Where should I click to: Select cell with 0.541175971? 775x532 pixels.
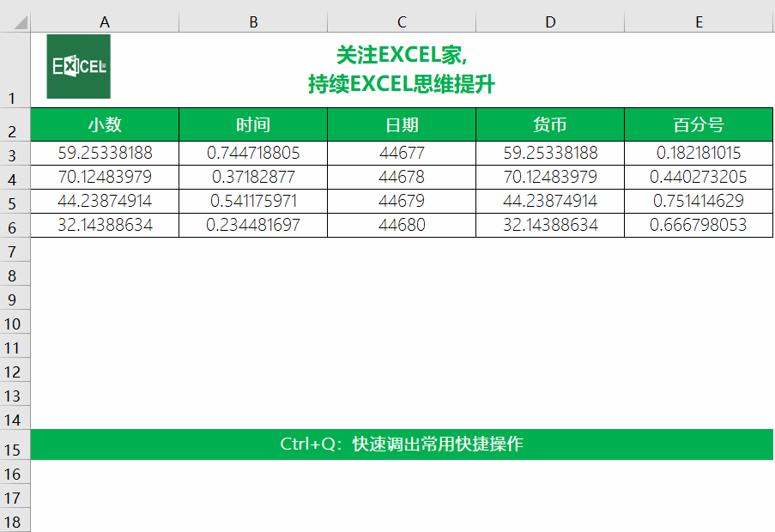click(253, 201)
